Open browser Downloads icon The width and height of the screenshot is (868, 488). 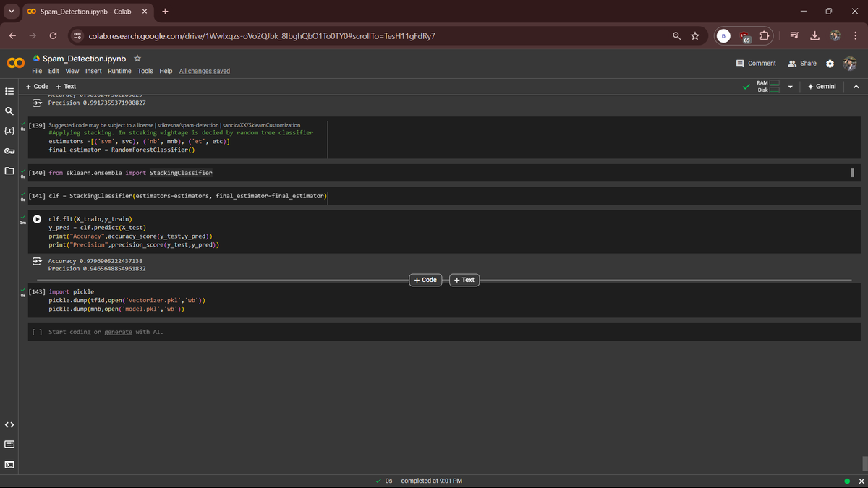[813, 36]
